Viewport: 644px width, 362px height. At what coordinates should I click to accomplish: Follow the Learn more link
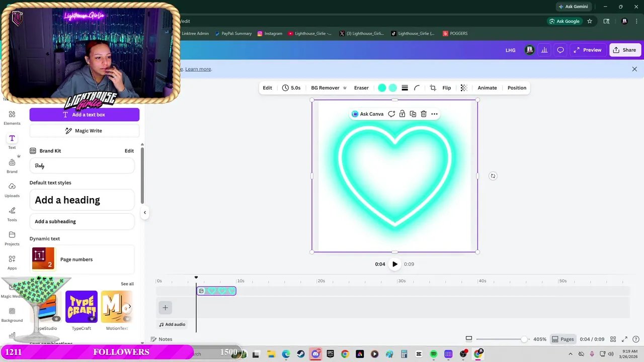(198, 69)
